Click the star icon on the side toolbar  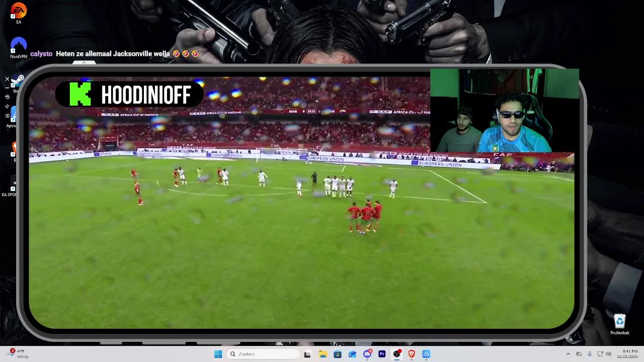pos(7,106)
